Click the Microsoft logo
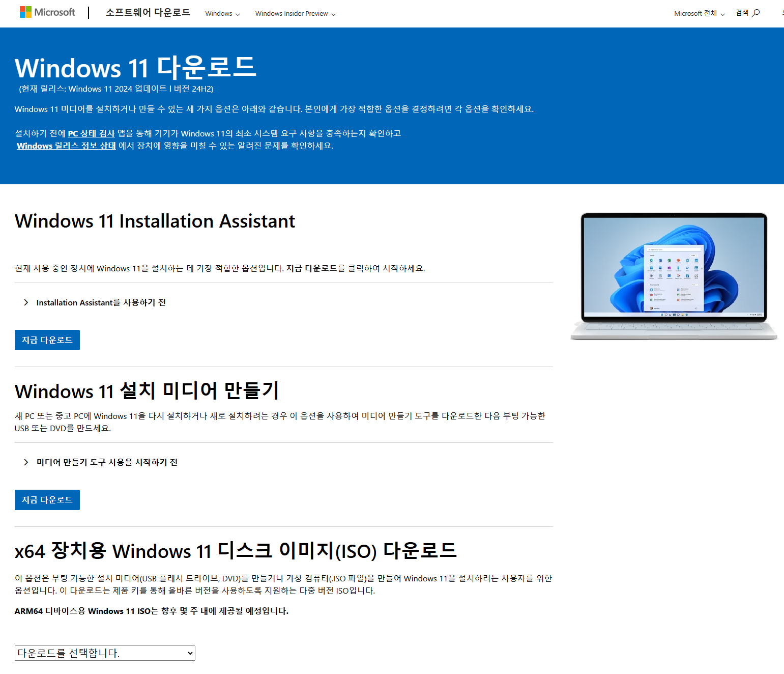Image resolution: width=784 pixels, height=674 pixels. pos(47,11)
